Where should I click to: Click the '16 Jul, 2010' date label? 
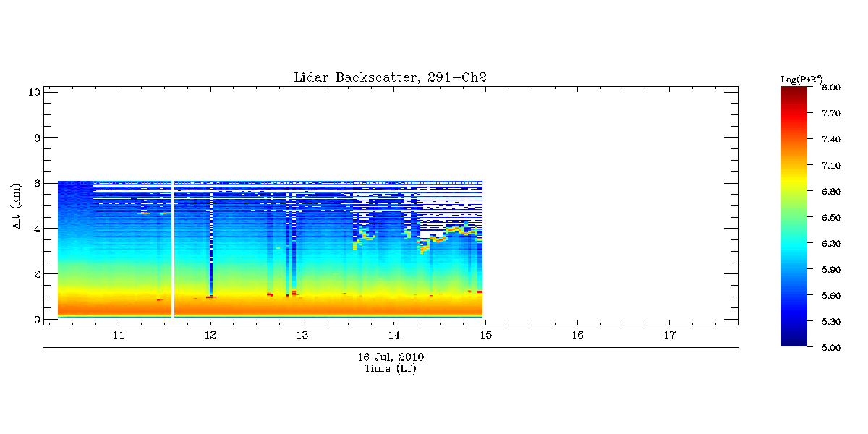pyautogui.click(x=391, y=357)
